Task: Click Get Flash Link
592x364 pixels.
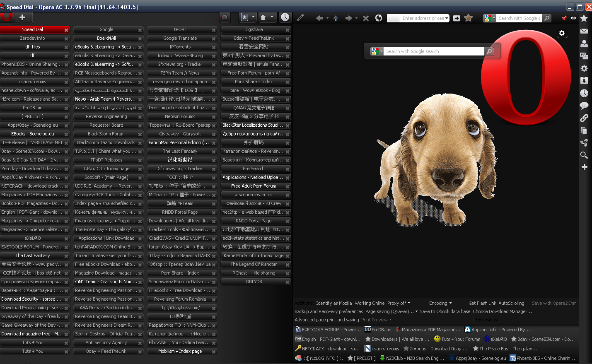Action: pos(482,303)
